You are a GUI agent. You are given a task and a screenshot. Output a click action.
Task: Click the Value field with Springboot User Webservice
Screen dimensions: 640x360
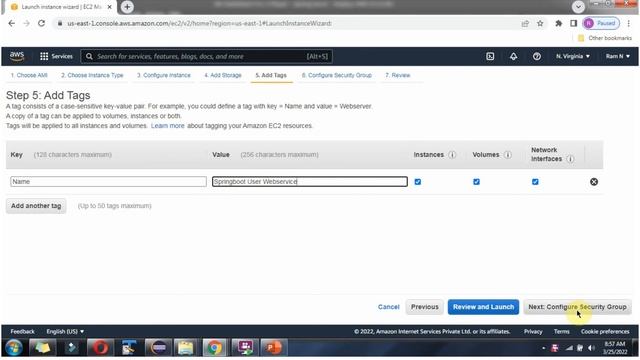pos(310,182)
